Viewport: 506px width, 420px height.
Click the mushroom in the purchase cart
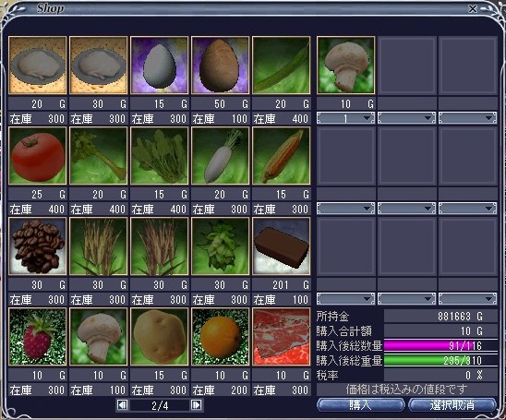(346, 66)
